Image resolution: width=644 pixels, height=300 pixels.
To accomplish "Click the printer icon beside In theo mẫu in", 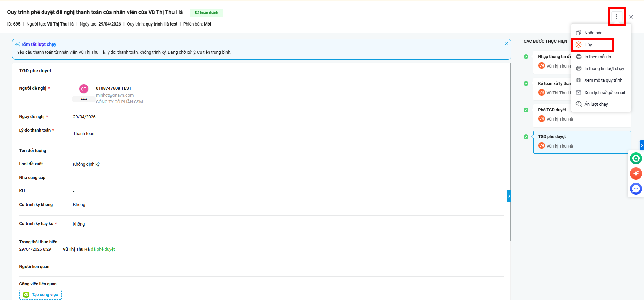I will [579, 57].
